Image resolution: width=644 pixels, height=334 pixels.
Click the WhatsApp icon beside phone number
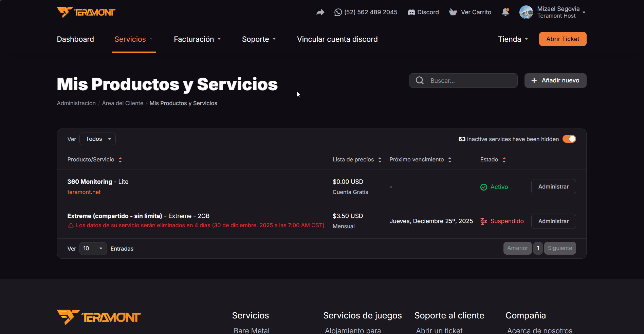pos(338,13)
